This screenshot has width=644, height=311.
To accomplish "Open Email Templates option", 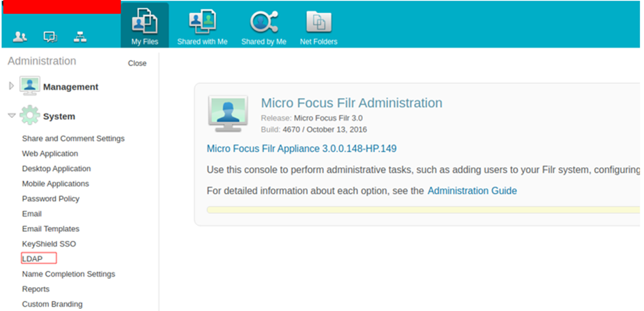I will 50,229.
